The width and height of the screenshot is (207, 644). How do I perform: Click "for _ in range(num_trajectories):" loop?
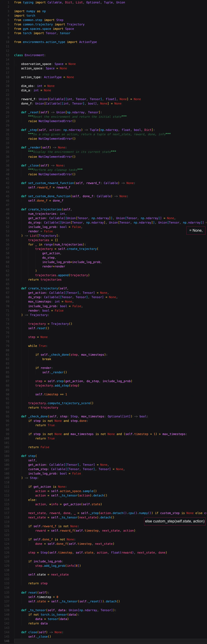(57, 245)
